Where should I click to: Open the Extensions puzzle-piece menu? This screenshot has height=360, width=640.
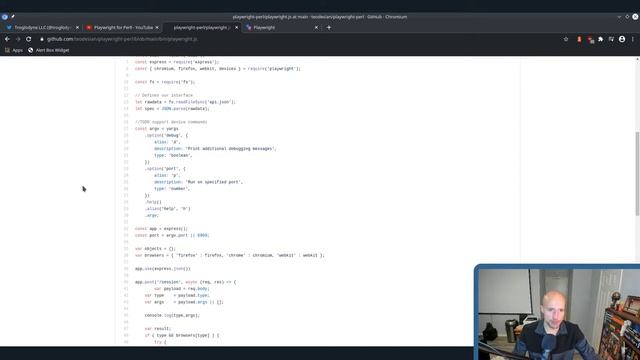600,39
